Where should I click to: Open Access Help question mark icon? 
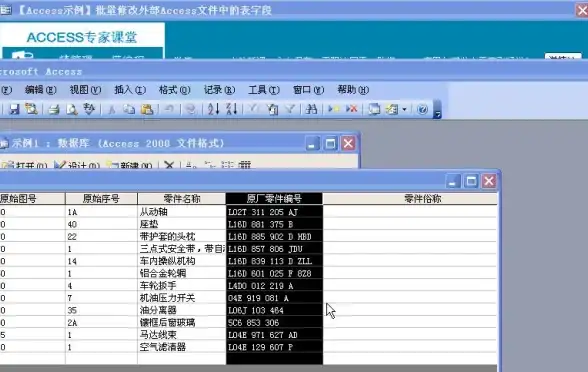coord(422,109)
